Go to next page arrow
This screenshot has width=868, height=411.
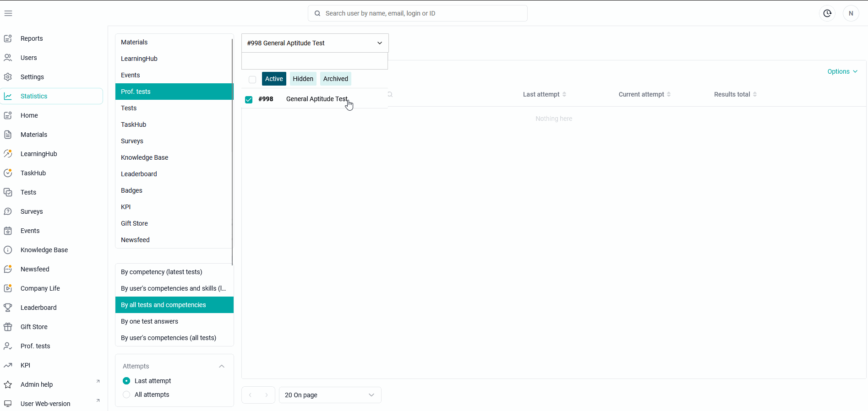(267, 395)
